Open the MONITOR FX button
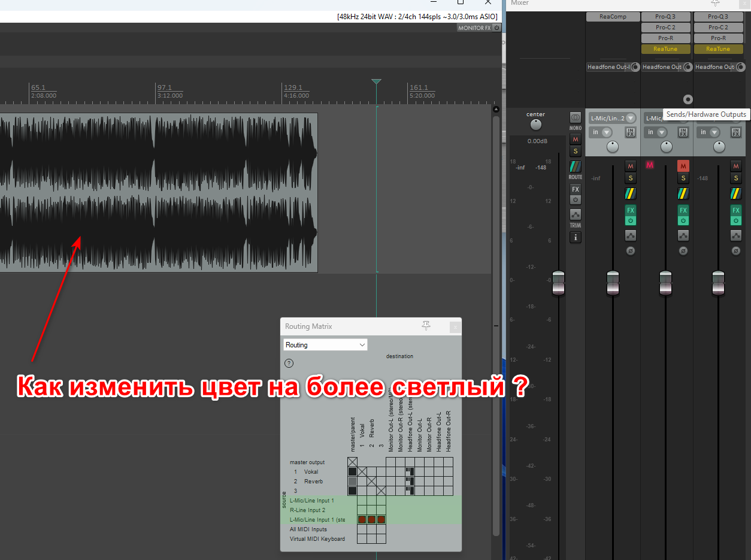Viewport: 751px width, 560px height. pyautogui.click(x=474, y=28)
